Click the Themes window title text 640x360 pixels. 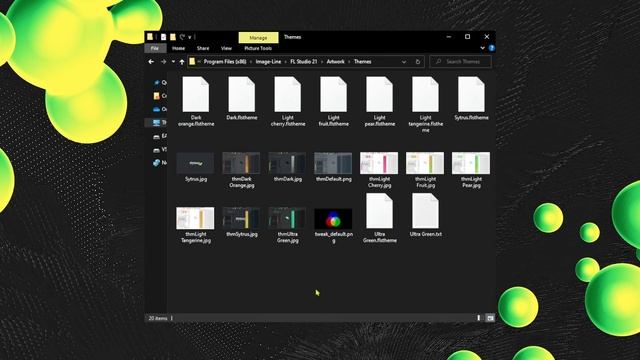[x=293, y=37]
